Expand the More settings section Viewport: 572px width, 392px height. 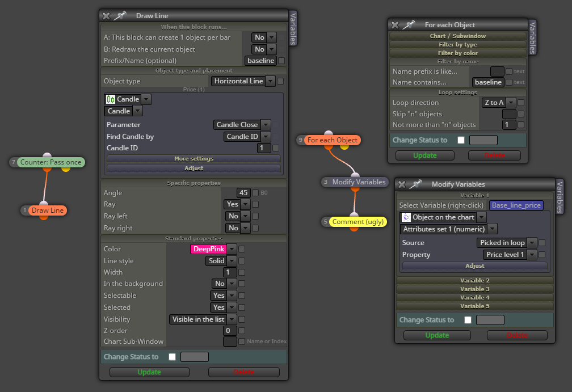point(194,159)
